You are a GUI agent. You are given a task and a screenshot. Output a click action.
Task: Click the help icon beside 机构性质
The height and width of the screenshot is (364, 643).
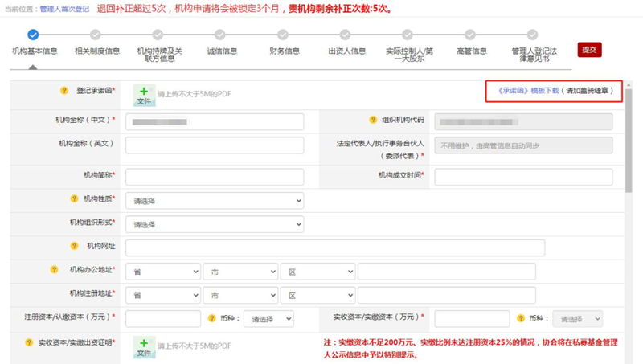tap(75, 198)
